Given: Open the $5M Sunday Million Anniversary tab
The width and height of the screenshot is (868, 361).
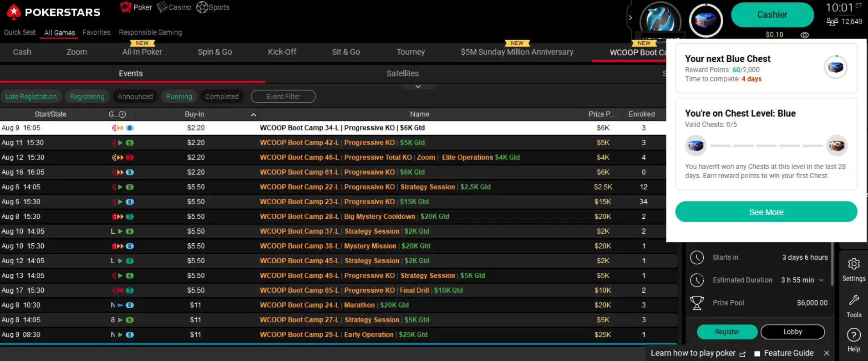Looking at the screenshot, I should tap(517, 52).
